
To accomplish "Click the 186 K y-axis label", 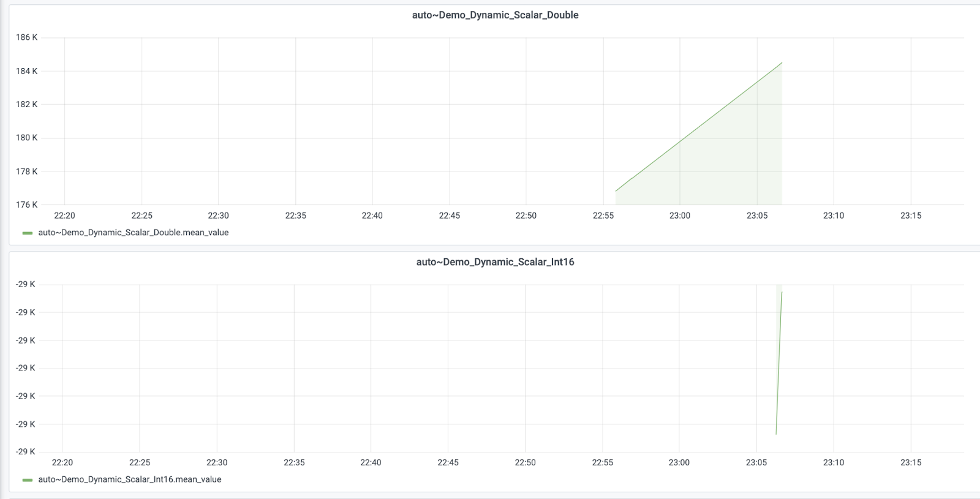I will (26, 37).
